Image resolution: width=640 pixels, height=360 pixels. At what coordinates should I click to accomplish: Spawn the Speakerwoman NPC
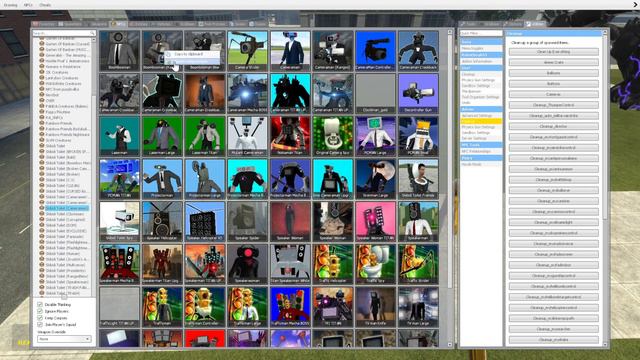click(247, 264)
